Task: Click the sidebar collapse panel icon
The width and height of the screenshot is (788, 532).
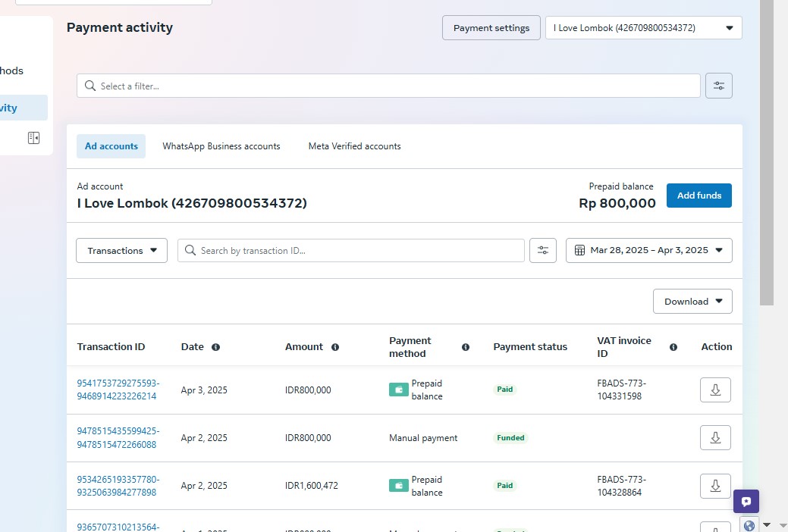Action: pyautogui.click(x=33, y=138)
